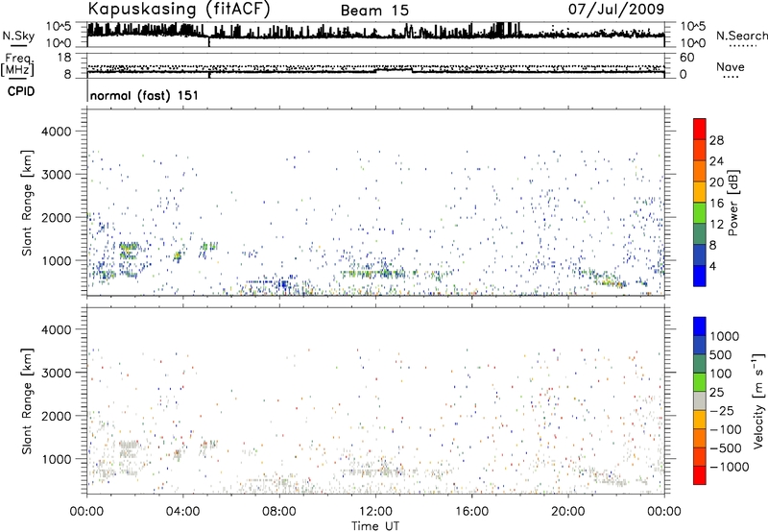Click the 'Kapuskasing (fitACF)' title text
768x532 pixels.
click(x=179, y=9)
